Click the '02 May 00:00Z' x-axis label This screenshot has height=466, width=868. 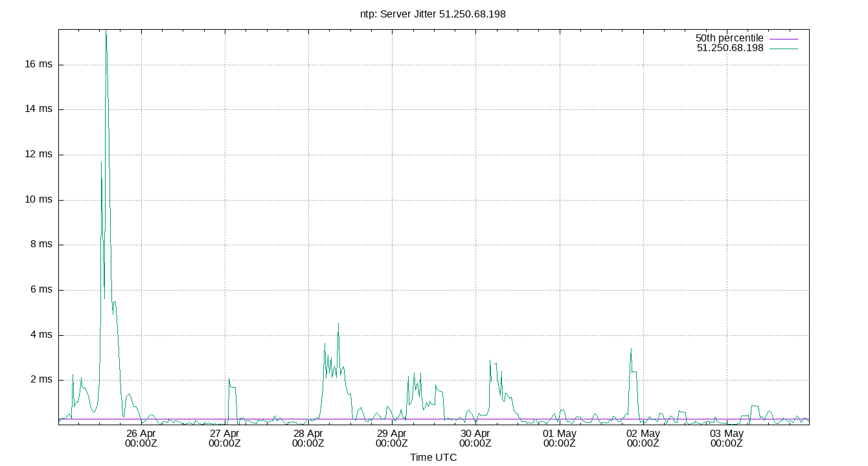click(x=643, y=438)
